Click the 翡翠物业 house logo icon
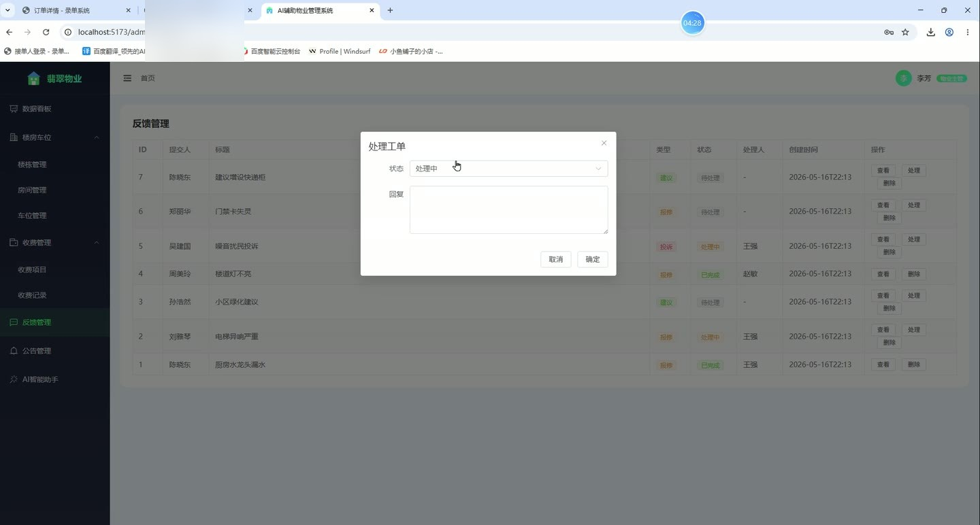Screen dimensions: 980x525 [33, 78]
